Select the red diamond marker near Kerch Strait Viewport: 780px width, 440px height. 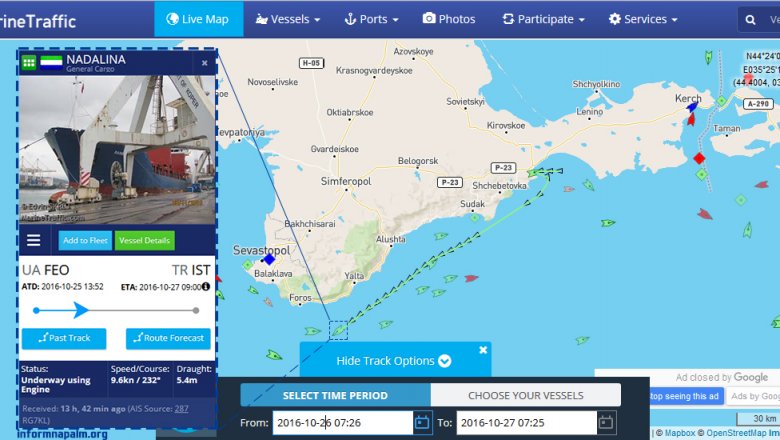pyautogui.click(x=699, y=158)
